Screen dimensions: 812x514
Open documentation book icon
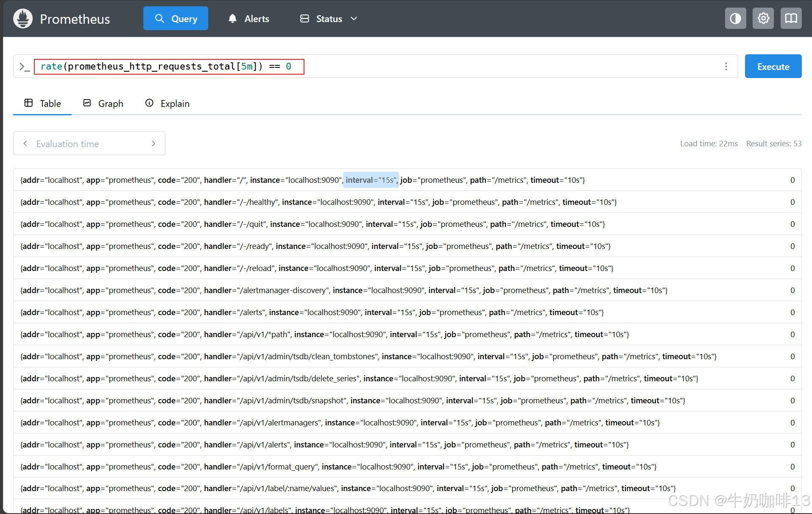791,18
